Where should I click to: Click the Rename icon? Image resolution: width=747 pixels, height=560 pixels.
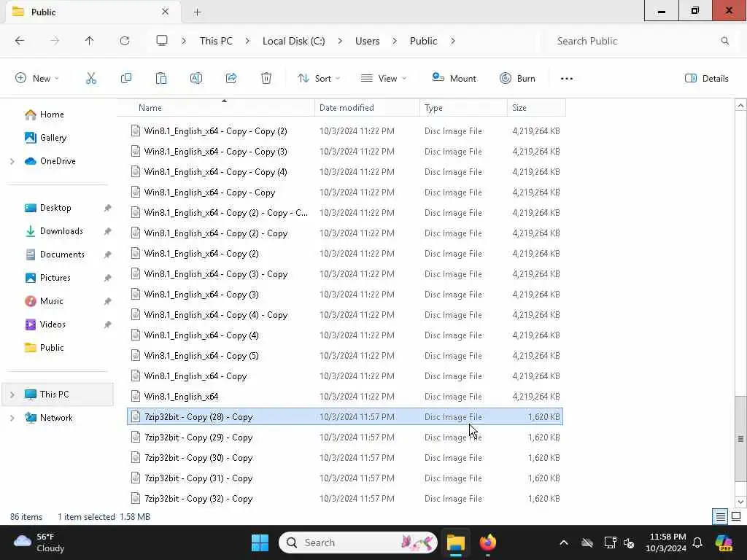(x=196, y=78)
